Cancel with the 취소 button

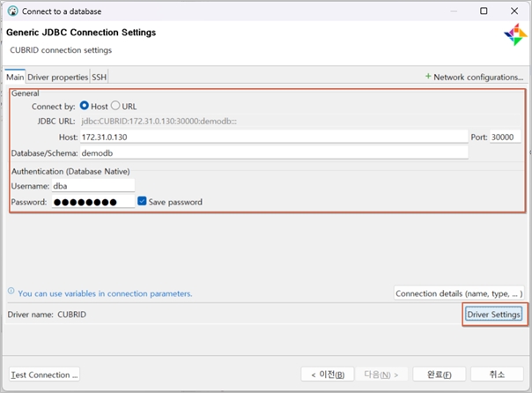[497, 374]
